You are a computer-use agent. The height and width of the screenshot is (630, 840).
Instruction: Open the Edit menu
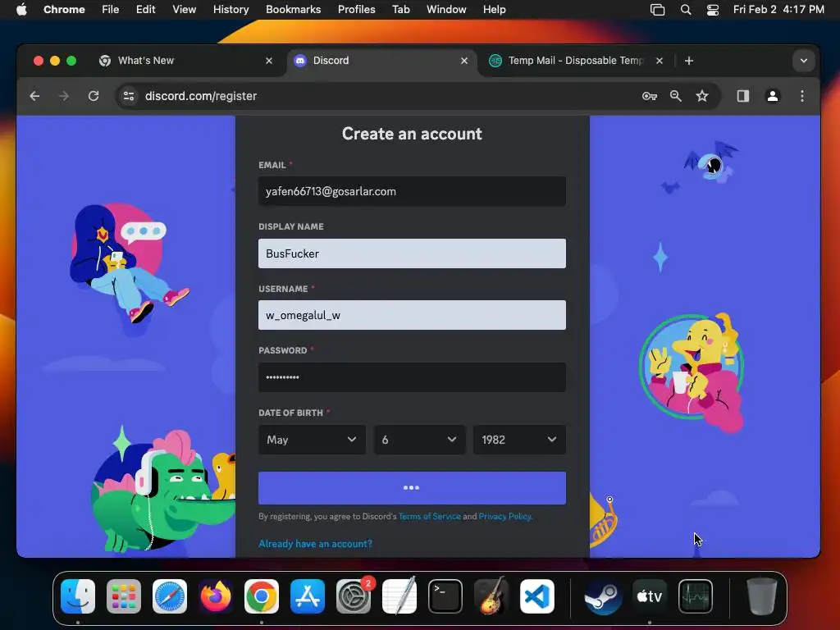pos(145,10)
